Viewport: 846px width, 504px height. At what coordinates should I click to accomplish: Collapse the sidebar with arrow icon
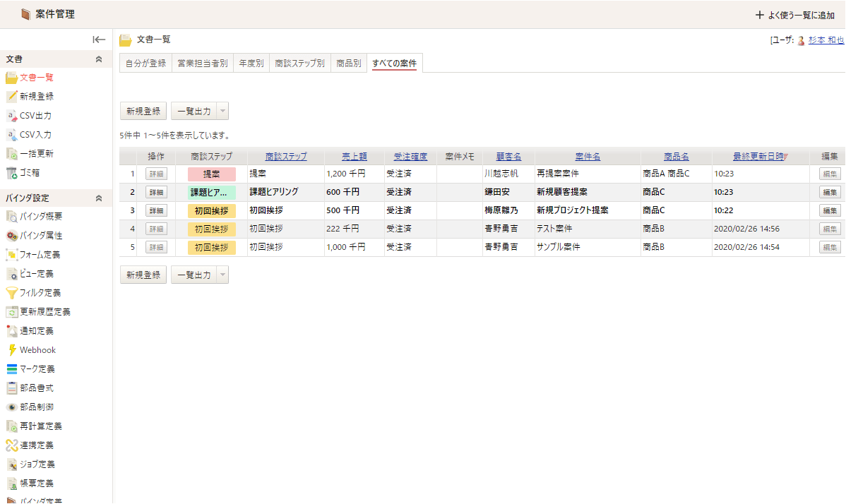click(x=99, y=40)
